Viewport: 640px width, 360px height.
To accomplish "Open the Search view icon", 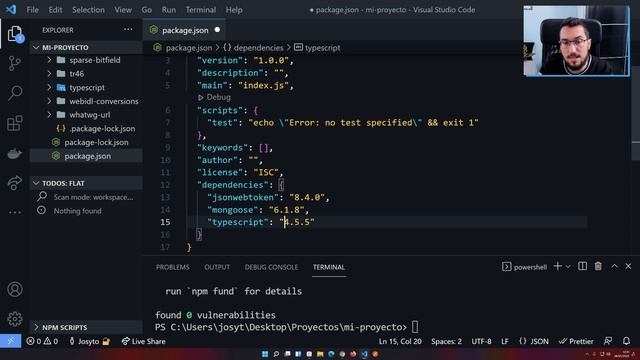I will (15, 93).
